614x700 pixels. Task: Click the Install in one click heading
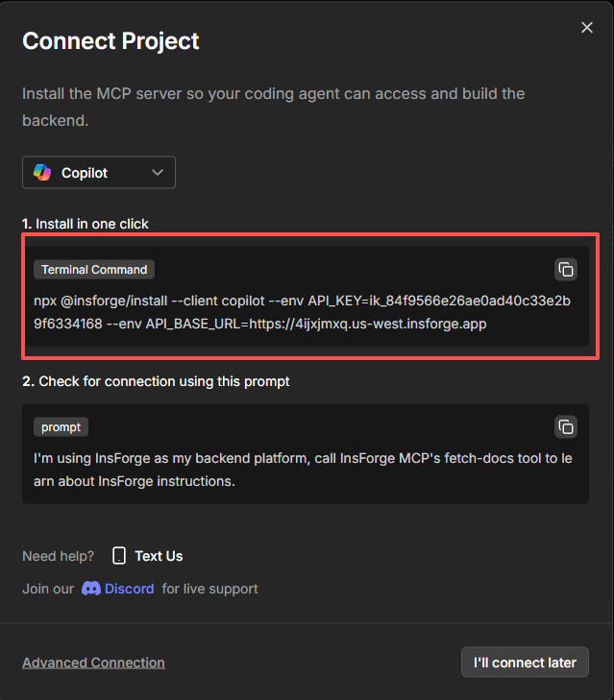click(86, 224)
